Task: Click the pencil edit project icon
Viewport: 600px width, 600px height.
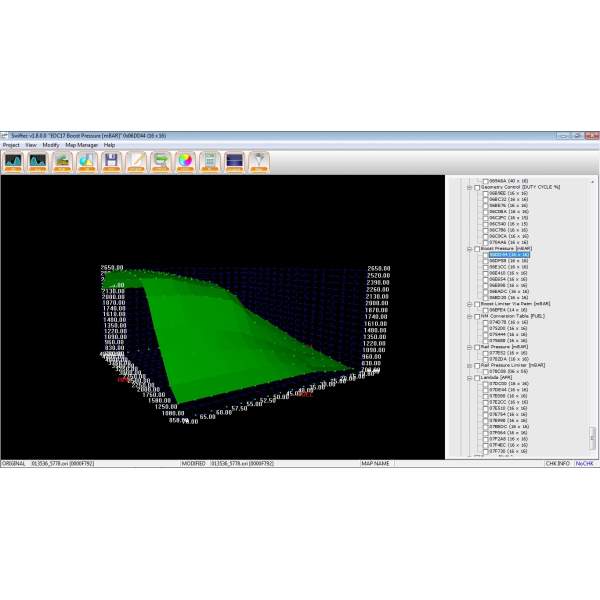Action: click(136, 162)
